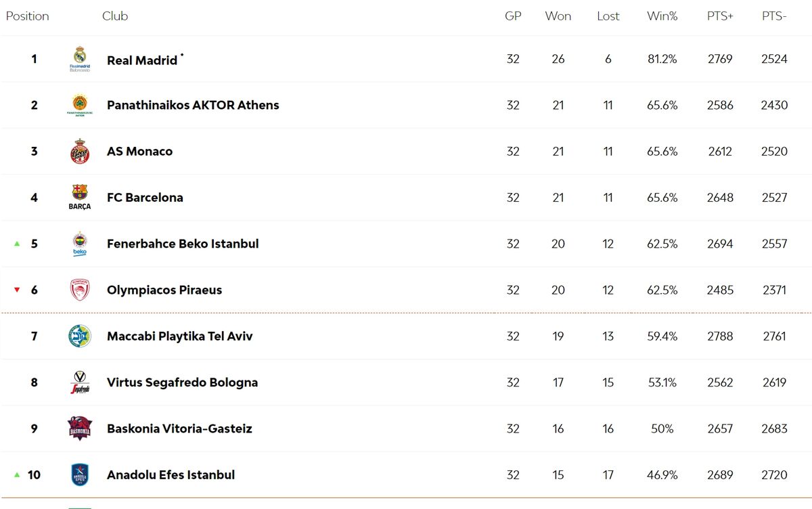The image size is (812, 509).
Task: Open the Virtus Segafredo Bologna logo
Action: [x=80, y=382]
